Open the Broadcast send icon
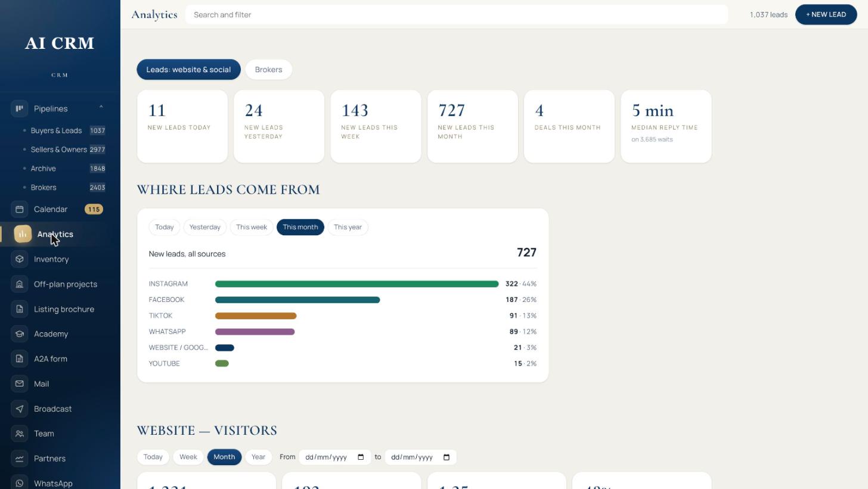Screen dimensions: 868x489 click(20, 409)
